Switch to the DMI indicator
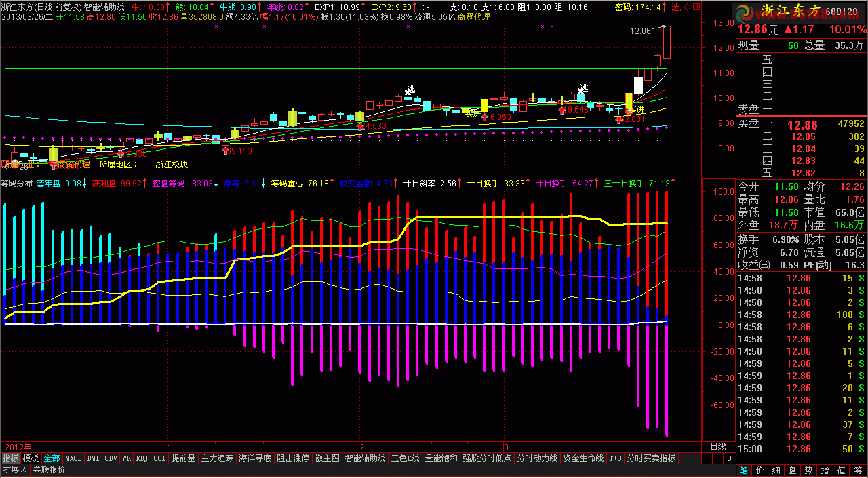868x478 pixels. (93, 458)
